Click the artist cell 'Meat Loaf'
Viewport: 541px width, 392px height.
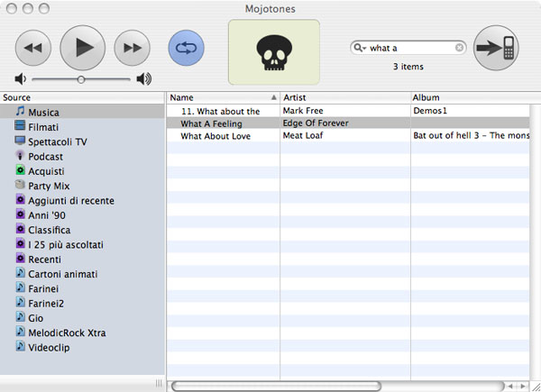(303, 135)
